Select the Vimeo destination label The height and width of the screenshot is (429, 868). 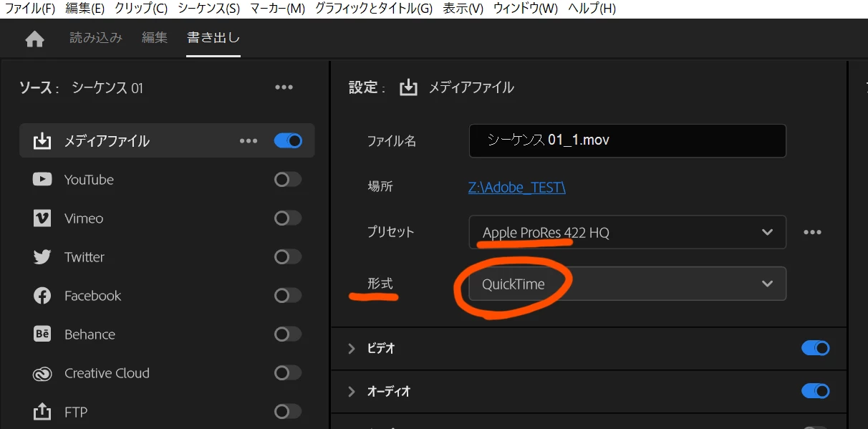(x=84, y=218)
